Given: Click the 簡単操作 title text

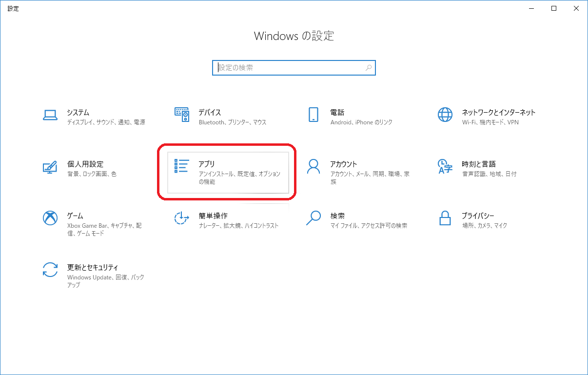Looking at the screenshot, I should point(213,216).
